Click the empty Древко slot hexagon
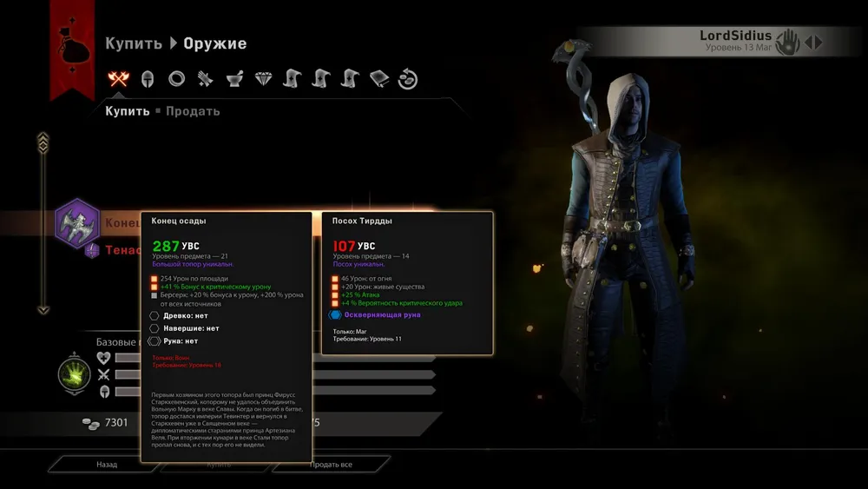The height and width of the screenshot is (489, 868). click(x=154, y=315)
